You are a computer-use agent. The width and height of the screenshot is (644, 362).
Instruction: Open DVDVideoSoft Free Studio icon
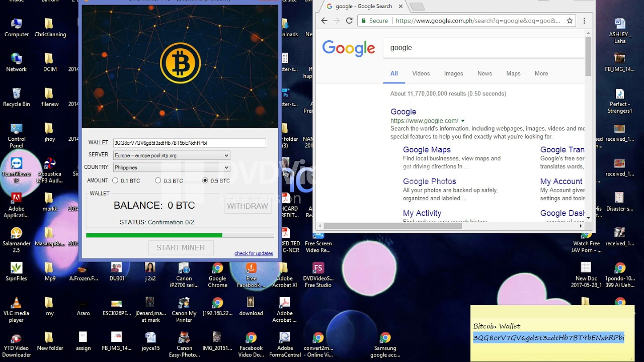tap(318, 275)
